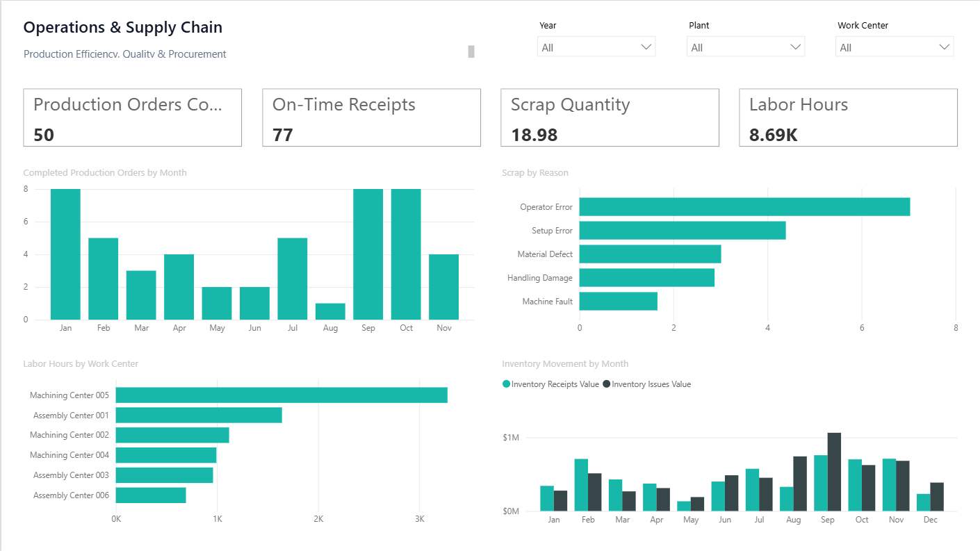Select the Production Orders card showing 50
The height and width of the screenshot is (551, 980).
coord(133,117)
